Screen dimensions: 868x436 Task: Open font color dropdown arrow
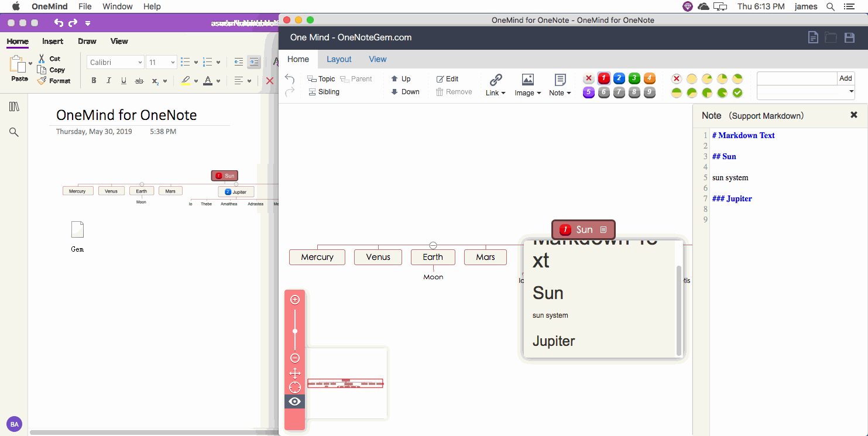tap(218, 81)
